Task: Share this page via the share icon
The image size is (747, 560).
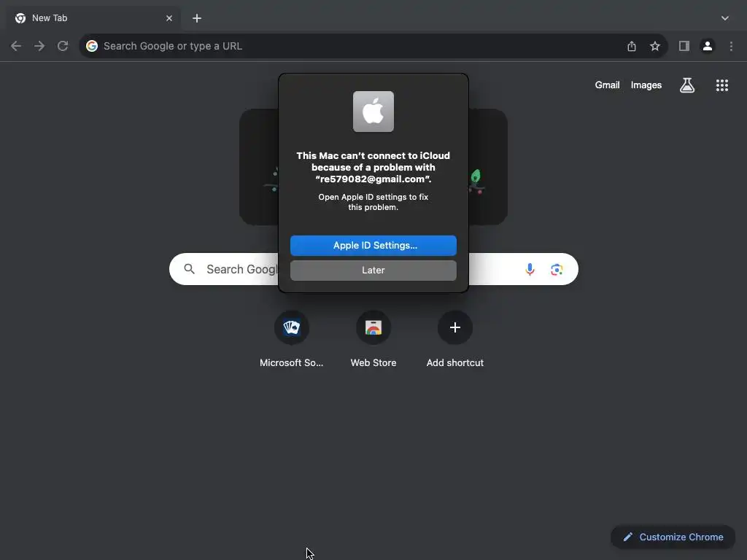Action: (631, 46)
